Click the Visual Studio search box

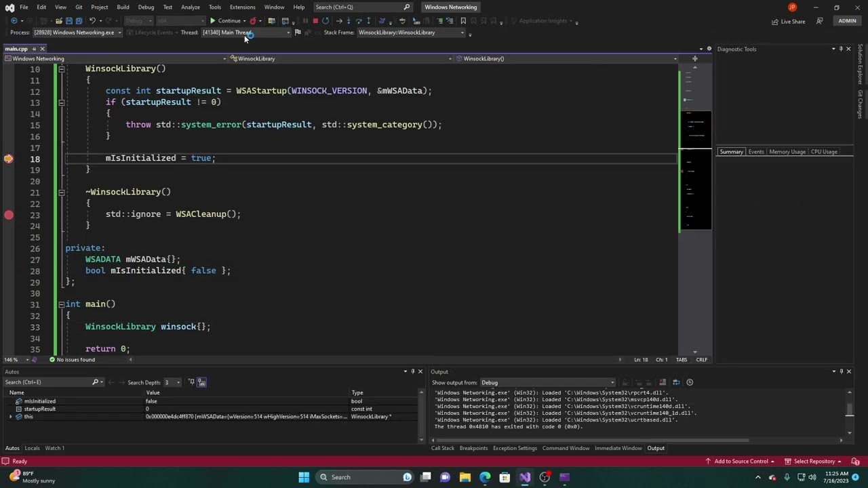tap(363, 7)
